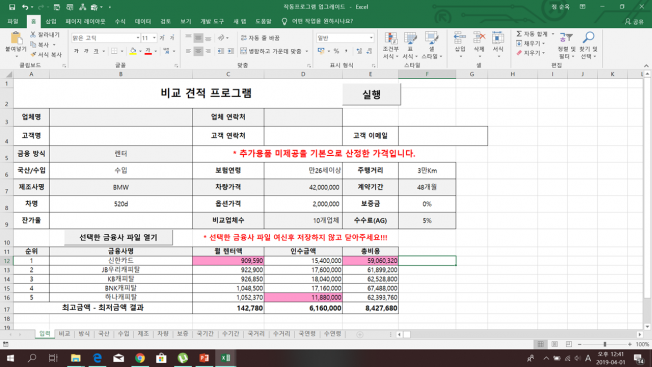The height and width of the screenshot is (367, 652).
Task: Click the Format as Table icon
Action: tap(410, 39)
